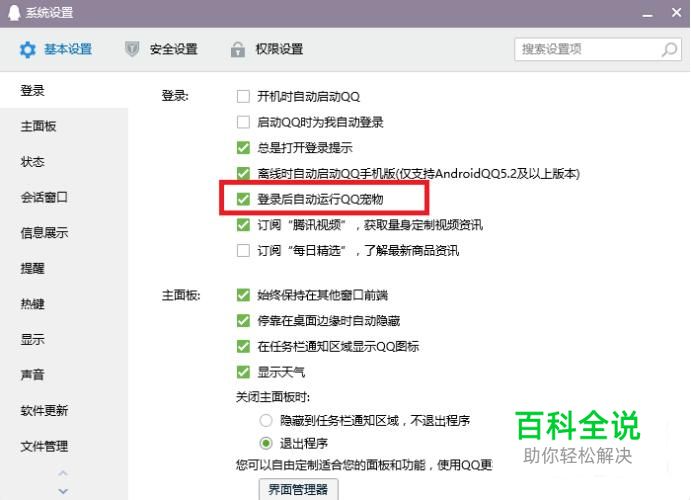Select 退出程序 radio option
Image resolution: width=691 pixels, height=500 pixels.
point(266,443)
